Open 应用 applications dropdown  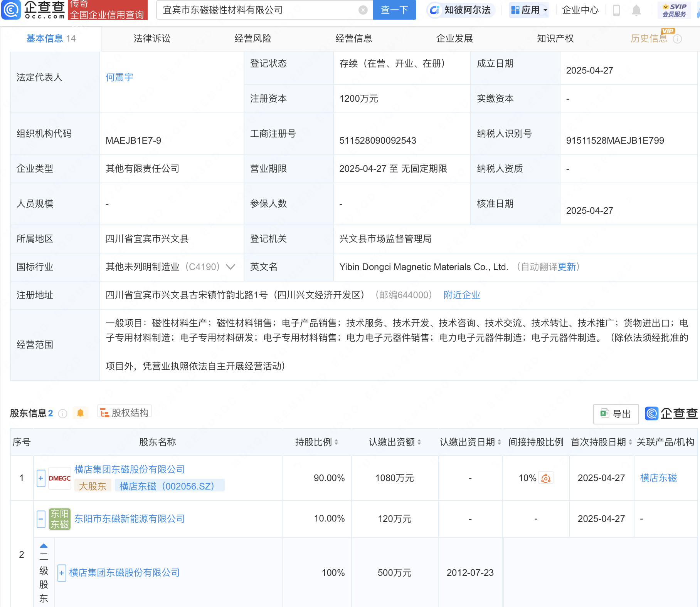(x=529, y=10)
